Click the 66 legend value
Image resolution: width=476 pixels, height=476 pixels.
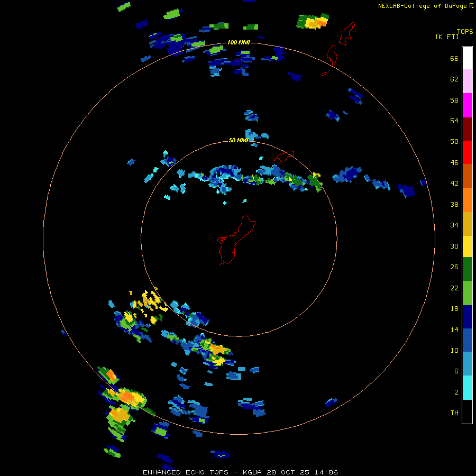point(454,59)
